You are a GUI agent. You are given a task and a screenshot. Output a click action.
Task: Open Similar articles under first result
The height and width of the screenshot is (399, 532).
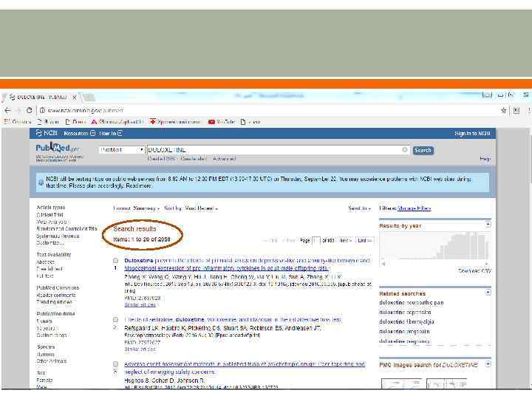coord(140,304)
